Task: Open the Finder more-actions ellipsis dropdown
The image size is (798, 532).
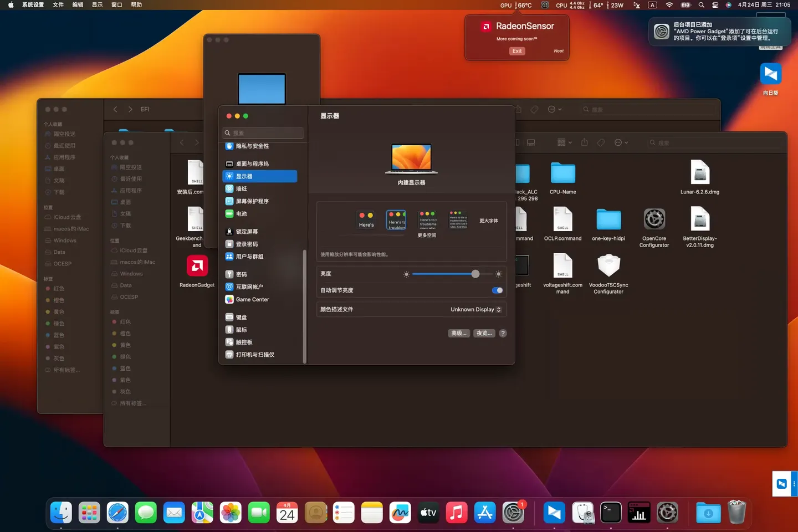Action: point(621,142)
